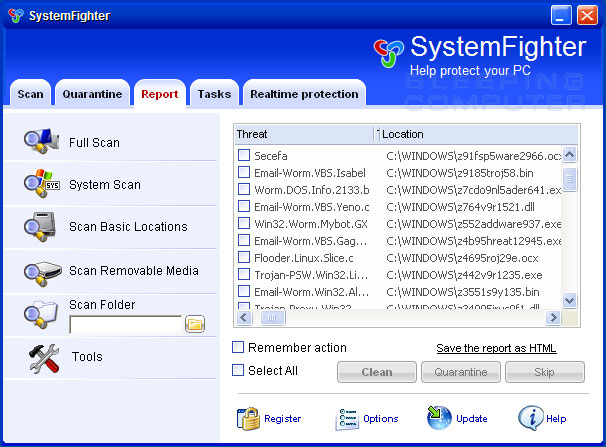This screenshot has height=447, width=606.
Task: Tick the Select All checkbox
Action: [x=238, y=370]
